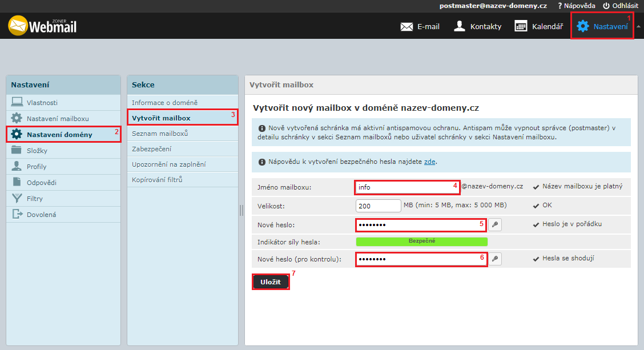Follow the 'zde' password help link
Viewport: 644px width, 350px height.
(429, 162)
